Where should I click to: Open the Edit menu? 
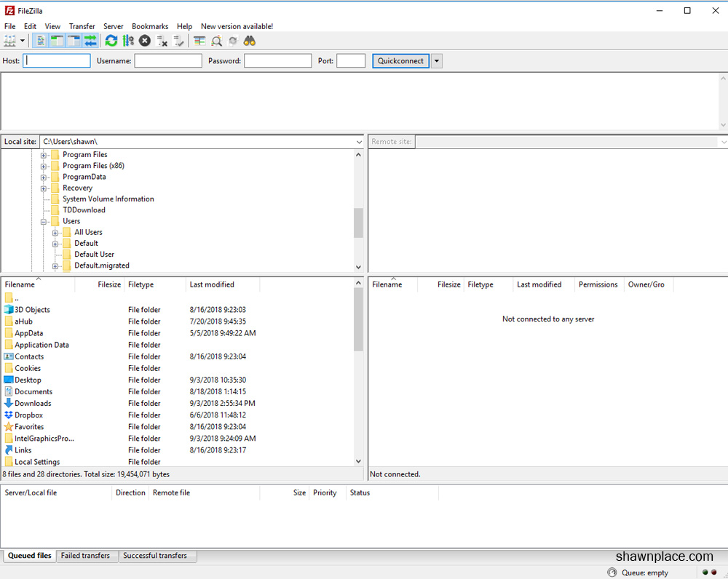[30, 26]
